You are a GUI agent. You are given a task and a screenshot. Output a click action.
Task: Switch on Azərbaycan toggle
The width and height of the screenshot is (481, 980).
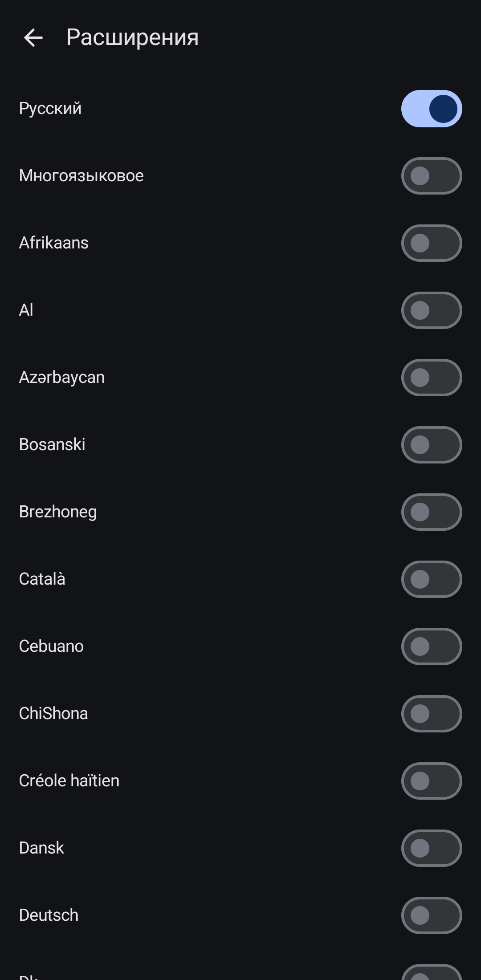pos(431,378)
